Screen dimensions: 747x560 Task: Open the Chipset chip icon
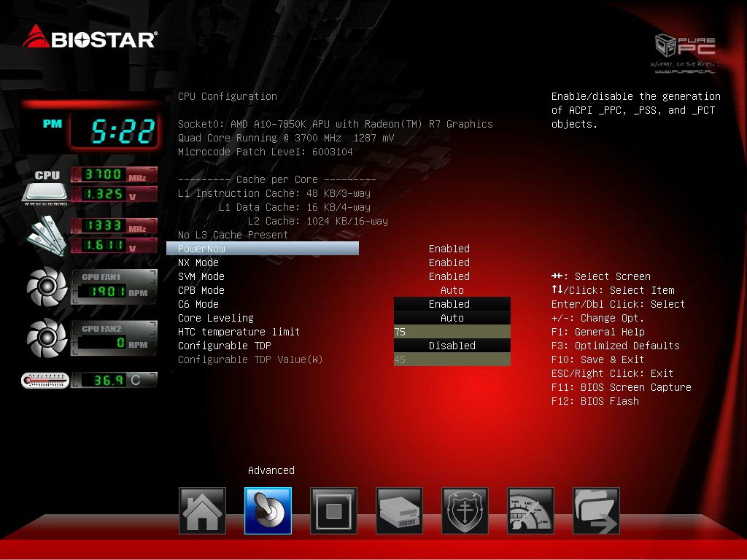pos(333,511)
